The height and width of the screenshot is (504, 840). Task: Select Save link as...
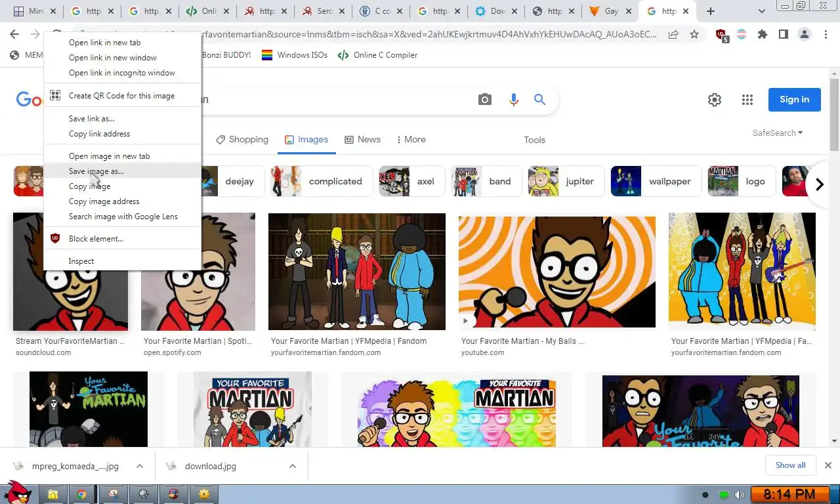(122, 119)
